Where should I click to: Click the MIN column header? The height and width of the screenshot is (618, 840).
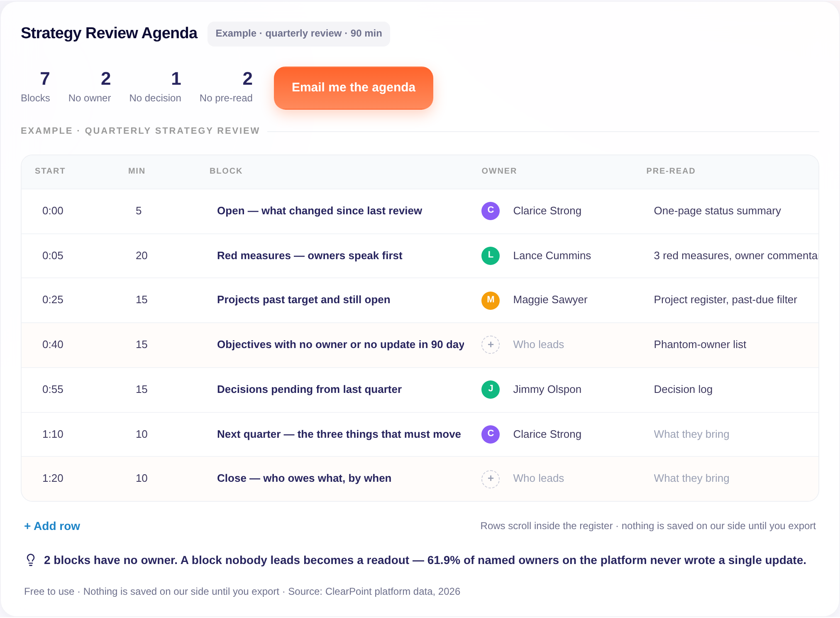tap(137, 171)
